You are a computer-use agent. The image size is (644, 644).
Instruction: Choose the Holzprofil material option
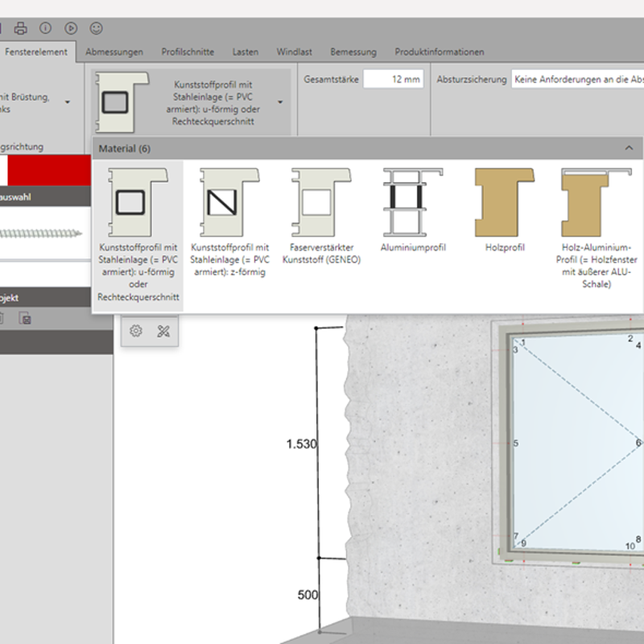[505, 211]
